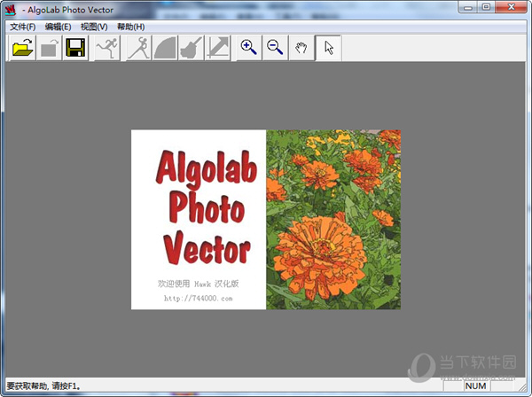Open the 编辑(E) menu
This screenshot has width=532, height=397.
58,27
